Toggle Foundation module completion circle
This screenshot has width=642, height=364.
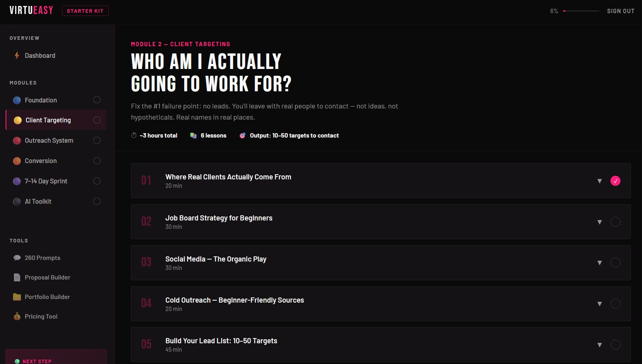click(97, 100)
